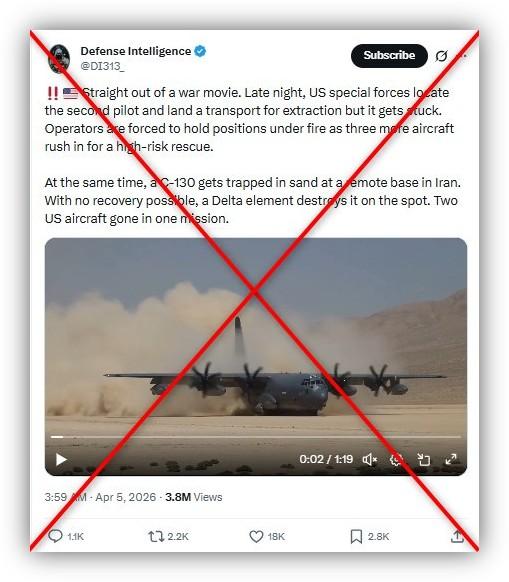Open video settings gear
Screen dimensions: 509x582
pyautogui.click(x=396, y=460)
